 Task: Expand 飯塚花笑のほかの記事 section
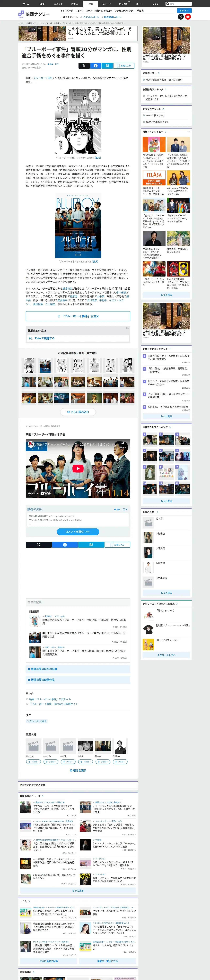click(x=78, y=669)
